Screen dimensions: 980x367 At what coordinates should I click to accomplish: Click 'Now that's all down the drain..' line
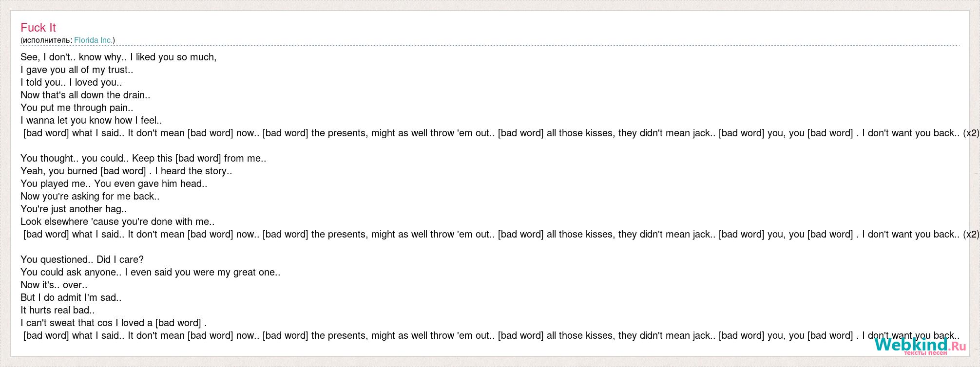[85, 95]
